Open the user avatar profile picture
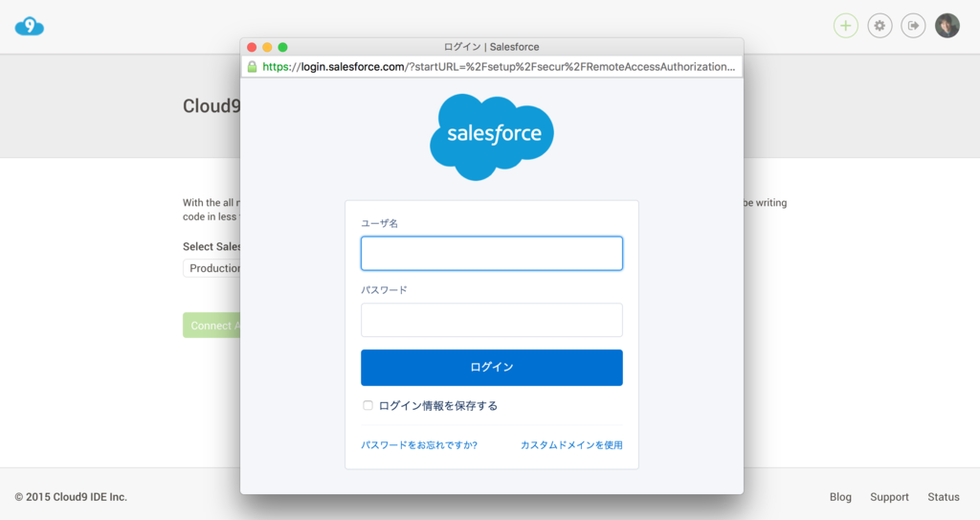Image resolution: width=980 pixels, height=520 pixels. tap(947, 26)
